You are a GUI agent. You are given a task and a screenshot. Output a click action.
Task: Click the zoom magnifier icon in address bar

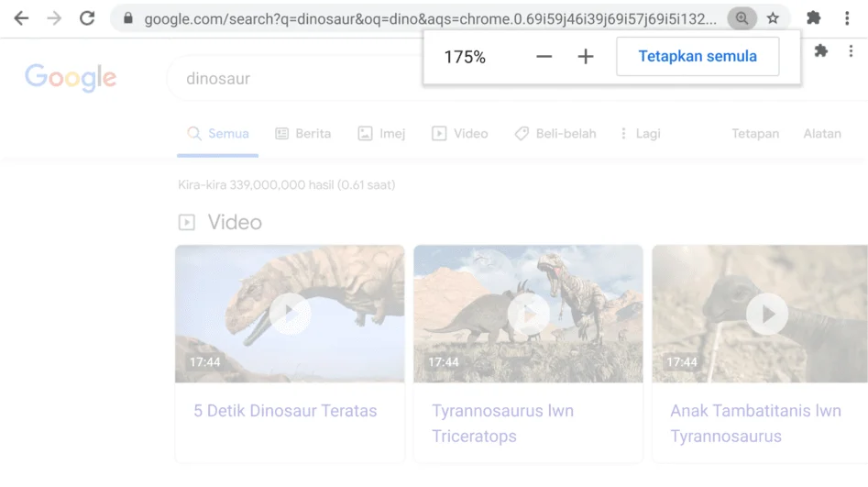(x=742, y=18)
